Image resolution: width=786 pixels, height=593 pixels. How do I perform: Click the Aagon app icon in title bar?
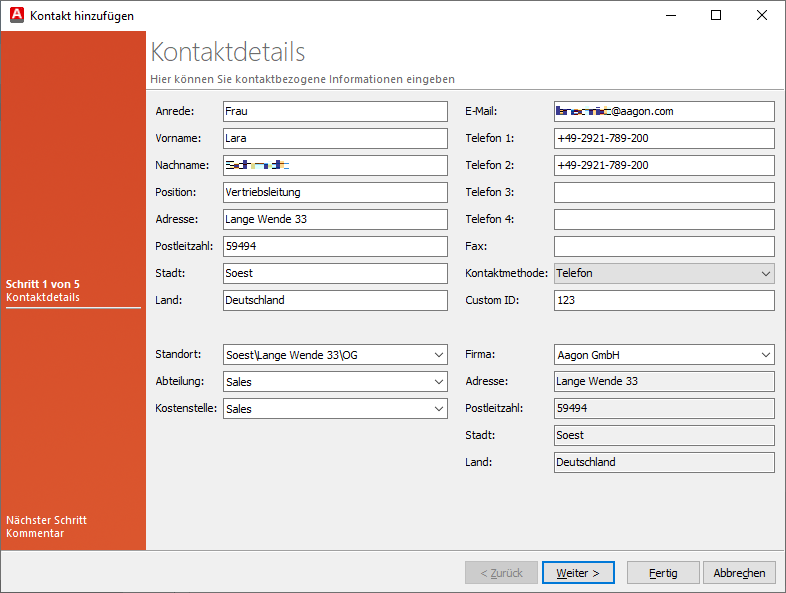click(x=15, y=16)
